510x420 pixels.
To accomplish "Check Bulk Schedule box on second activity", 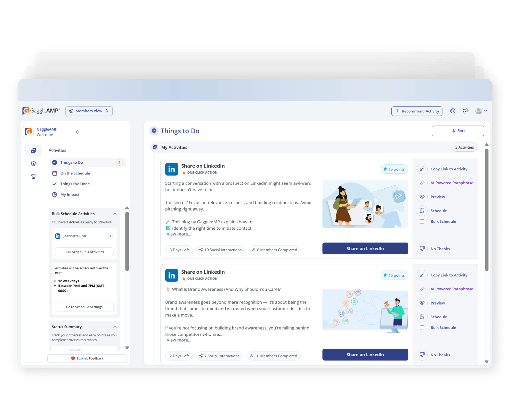I will tap(422, 328).
